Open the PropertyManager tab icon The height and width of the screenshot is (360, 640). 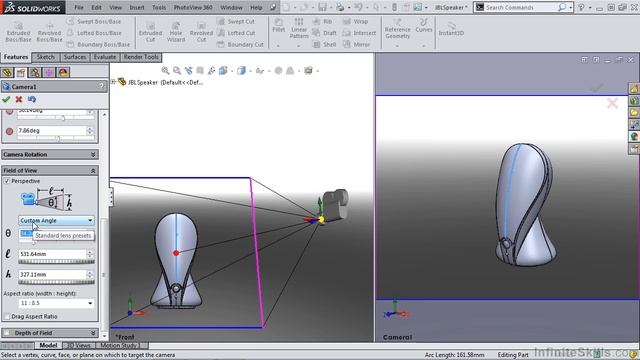21,73
